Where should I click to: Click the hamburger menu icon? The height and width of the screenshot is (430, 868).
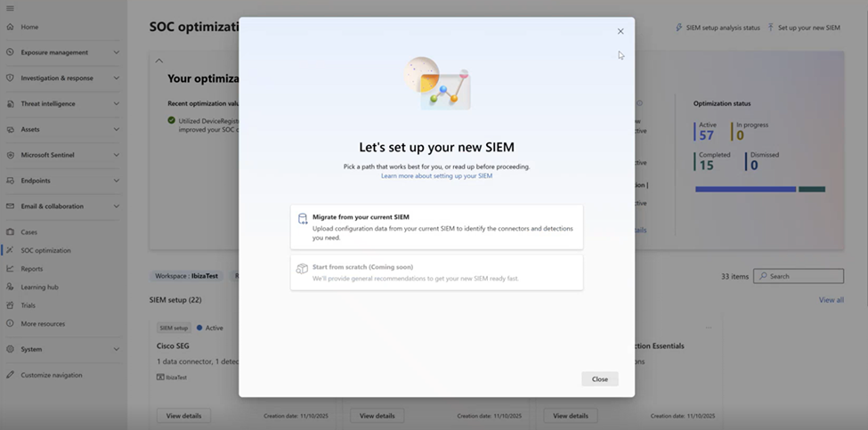pos(10,8)
